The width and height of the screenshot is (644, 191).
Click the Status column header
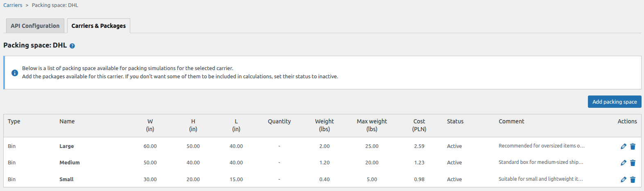(455, 121)
